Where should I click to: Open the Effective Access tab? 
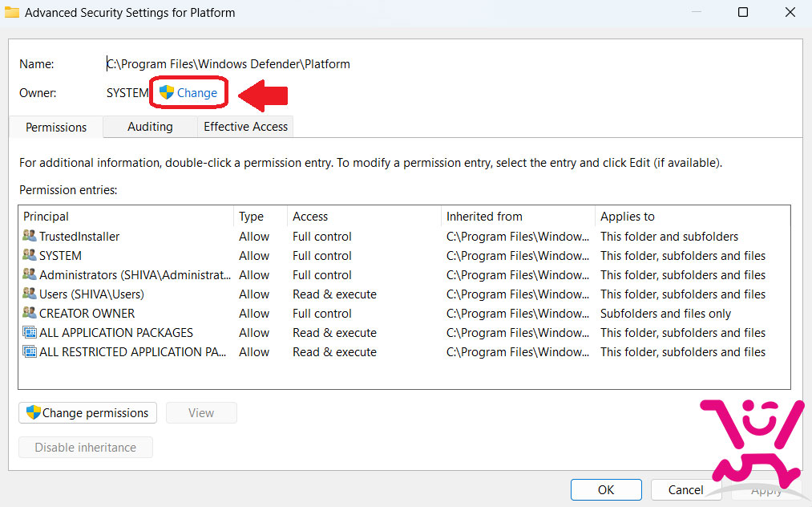(245, 127)
